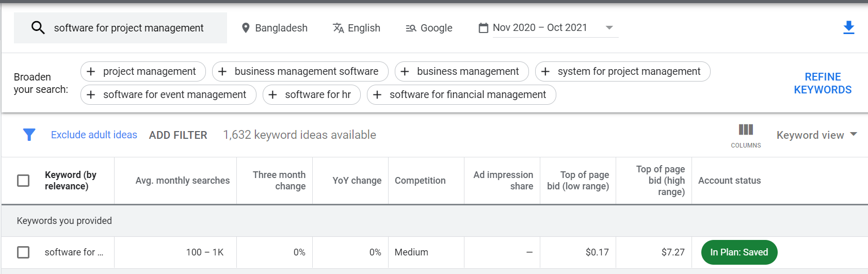The height and width of the screenshot is (274, 868).
Task: Click Exclude adult ideas filter link
Action: point(94,135)
